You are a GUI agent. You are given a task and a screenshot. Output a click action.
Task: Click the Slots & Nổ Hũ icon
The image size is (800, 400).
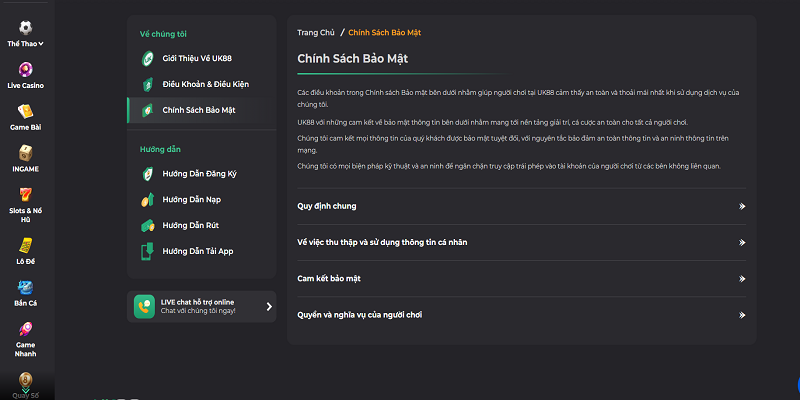(26, 196)
